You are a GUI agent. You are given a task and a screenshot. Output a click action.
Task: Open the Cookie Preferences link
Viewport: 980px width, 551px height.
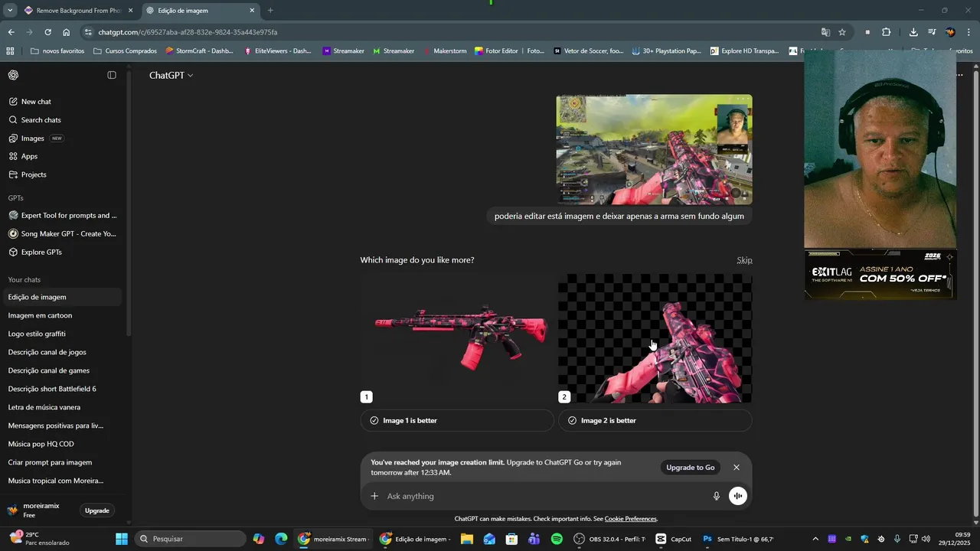630,519
